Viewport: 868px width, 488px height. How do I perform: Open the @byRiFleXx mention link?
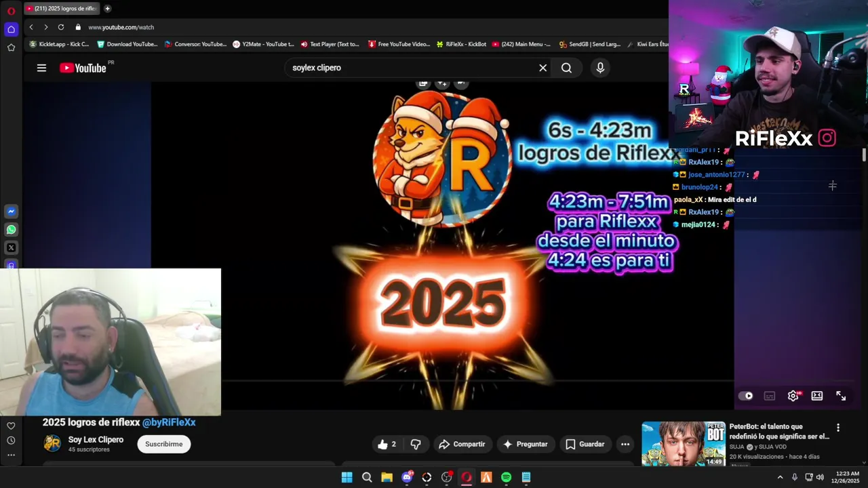coord(169,422)
